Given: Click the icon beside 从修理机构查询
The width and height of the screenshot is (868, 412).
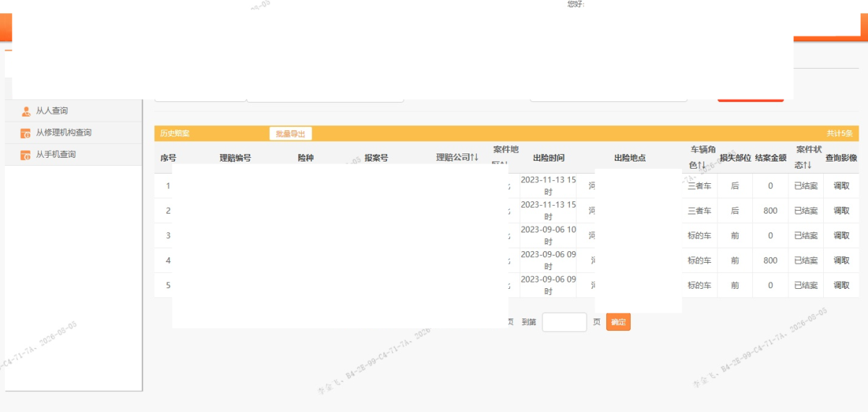Looking at the screenshot, I should [26, 133].
